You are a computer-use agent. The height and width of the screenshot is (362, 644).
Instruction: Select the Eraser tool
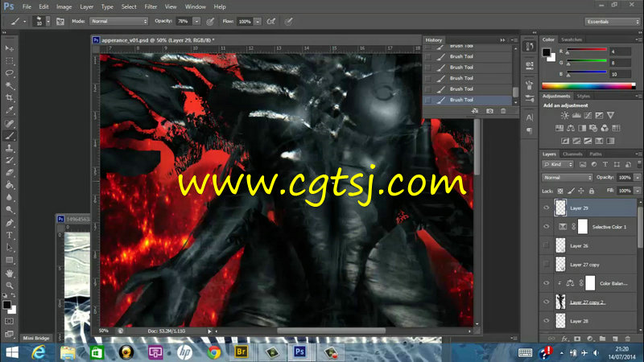(10, 173)
